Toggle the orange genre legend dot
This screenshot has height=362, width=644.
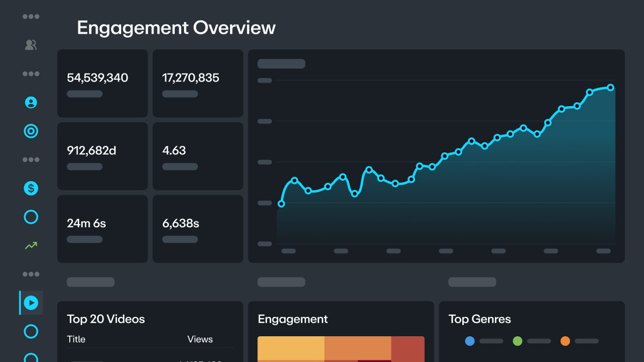(565, 341)
